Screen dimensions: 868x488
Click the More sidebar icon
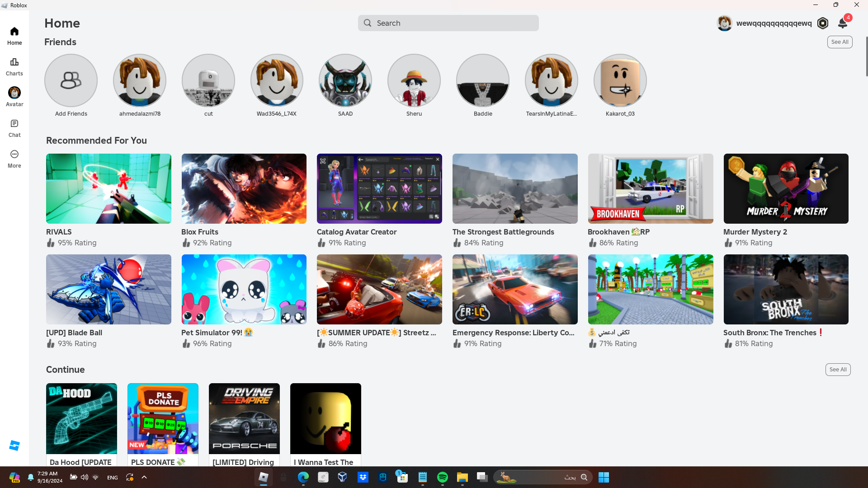(14, 159)
